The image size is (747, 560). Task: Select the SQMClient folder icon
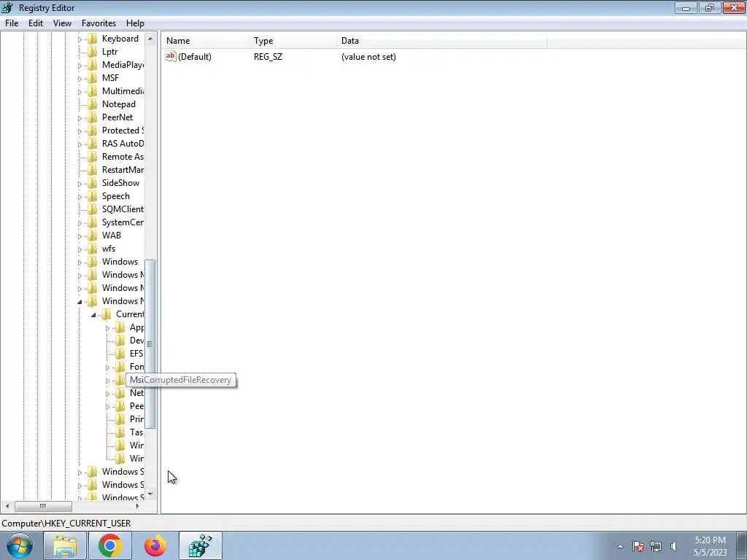[x=93, y=209]
